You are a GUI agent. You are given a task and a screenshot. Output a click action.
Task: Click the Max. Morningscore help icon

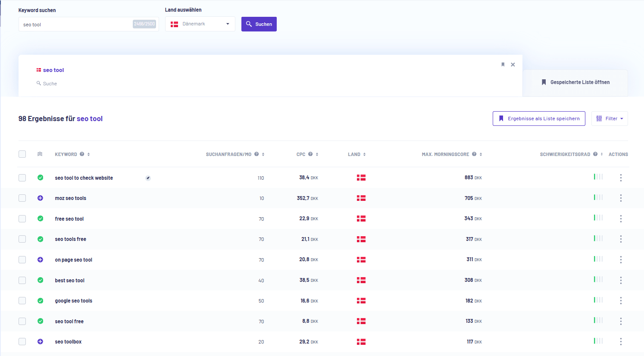pos(474,154)
